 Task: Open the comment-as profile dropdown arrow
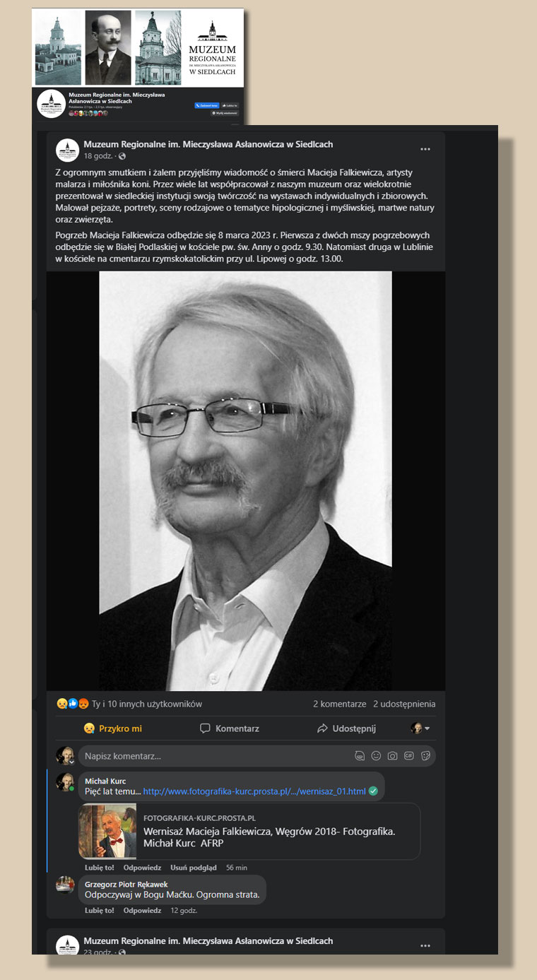[427, 728]
